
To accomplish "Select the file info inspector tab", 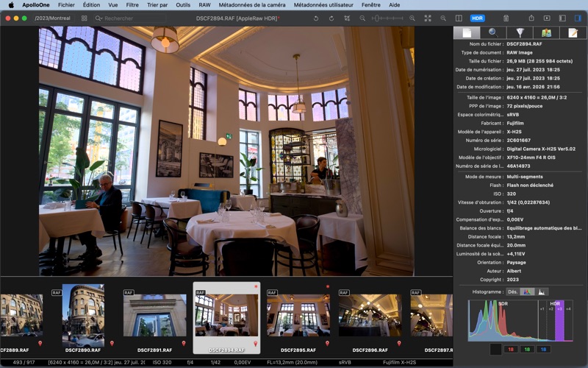I will [467, 32].
